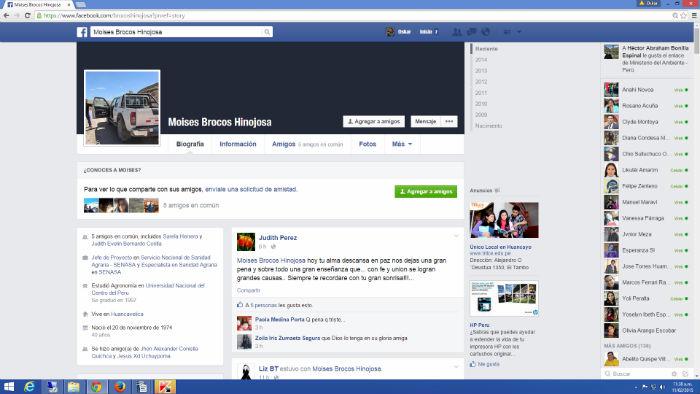700x394 pixels.
Task: Open Chrome menu hamburger icon
Action: 694,15
